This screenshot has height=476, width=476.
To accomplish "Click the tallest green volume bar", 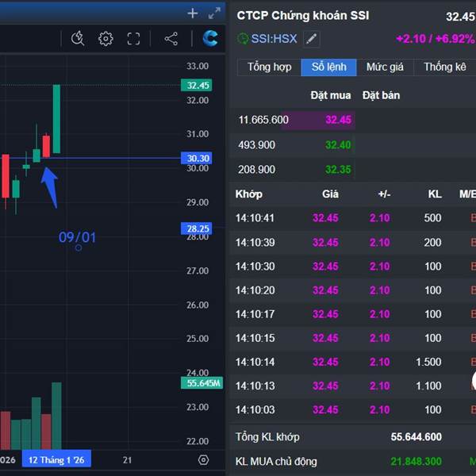I will [56, 416].
